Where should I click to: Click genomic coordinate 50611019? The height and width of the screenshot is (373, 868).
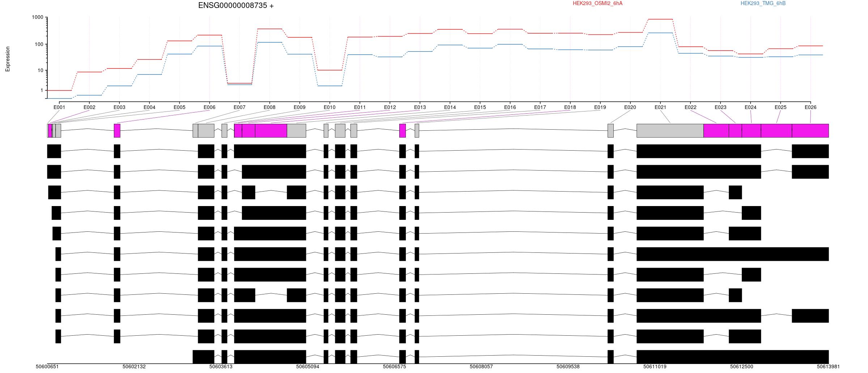655,366
